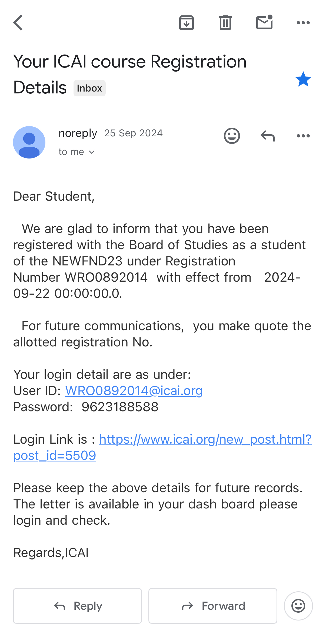The width and height of the screenshot is (326, 644).
Task: Mark the email as unread
Action: (264, 22)
